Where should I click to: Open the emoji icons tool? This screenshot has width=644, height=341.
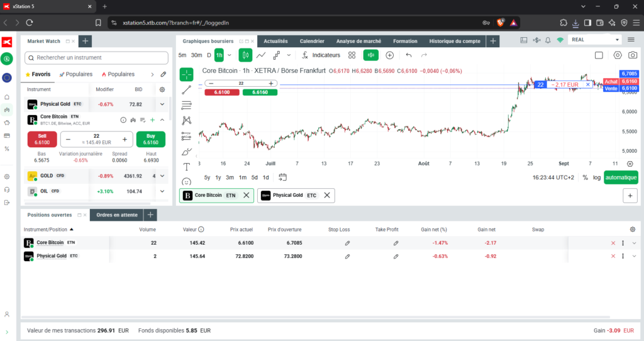point(186,182)
